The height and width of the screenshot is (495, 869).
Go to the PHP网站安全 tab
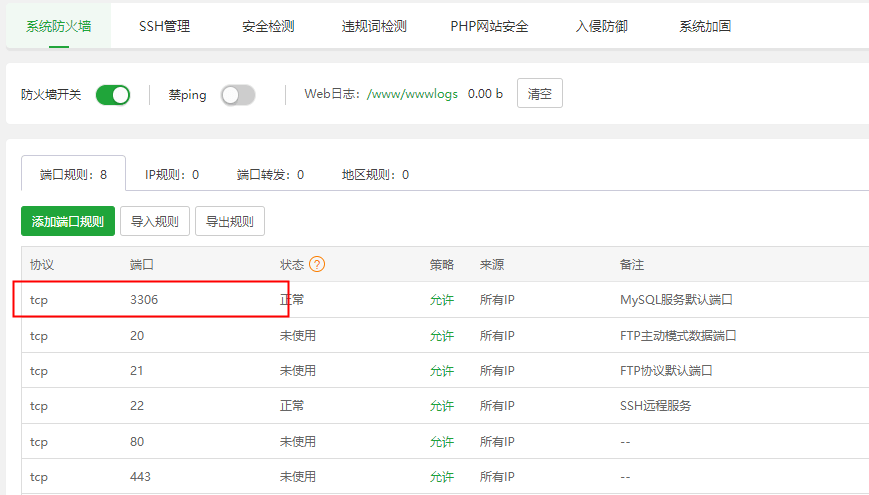pyautogui.click(x=489, y=26)
